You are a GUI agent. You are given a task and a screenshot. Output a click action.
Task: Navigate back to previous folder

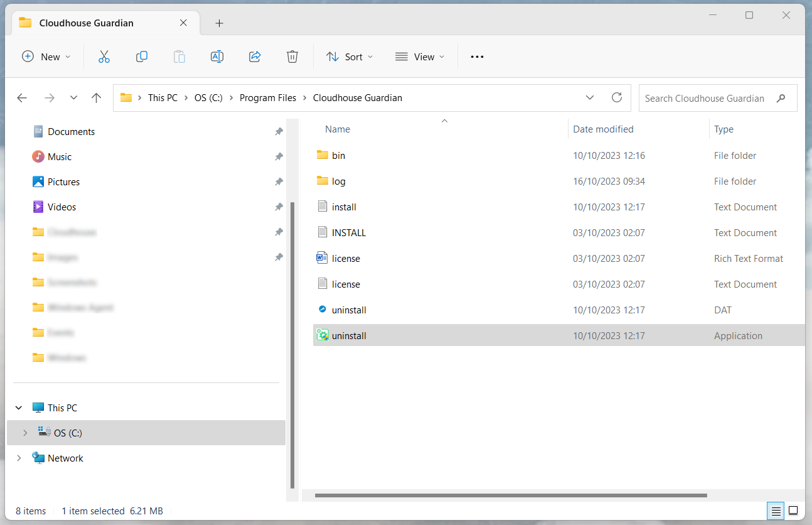coord(22,98)
